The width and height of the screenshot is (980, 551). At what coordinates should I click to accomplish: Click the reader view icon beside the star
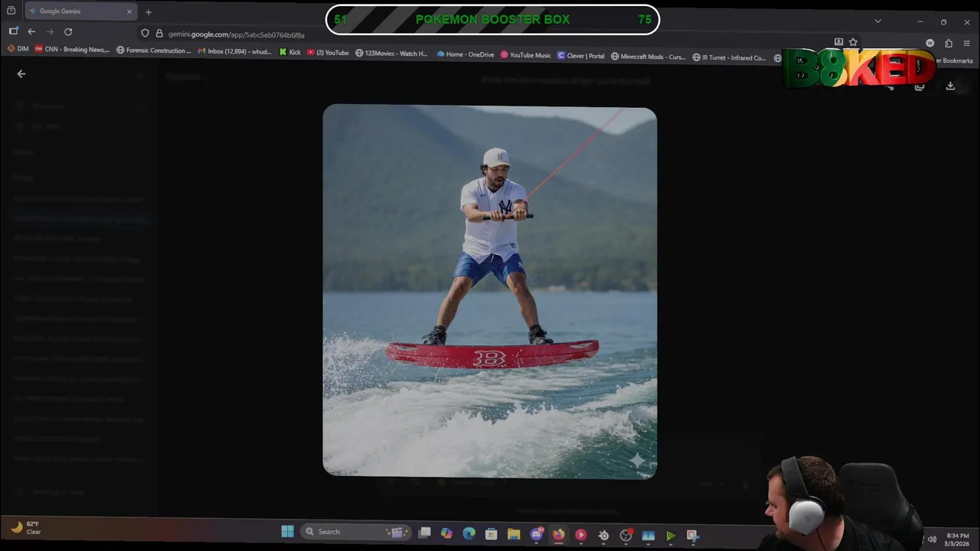coord(838,42)
